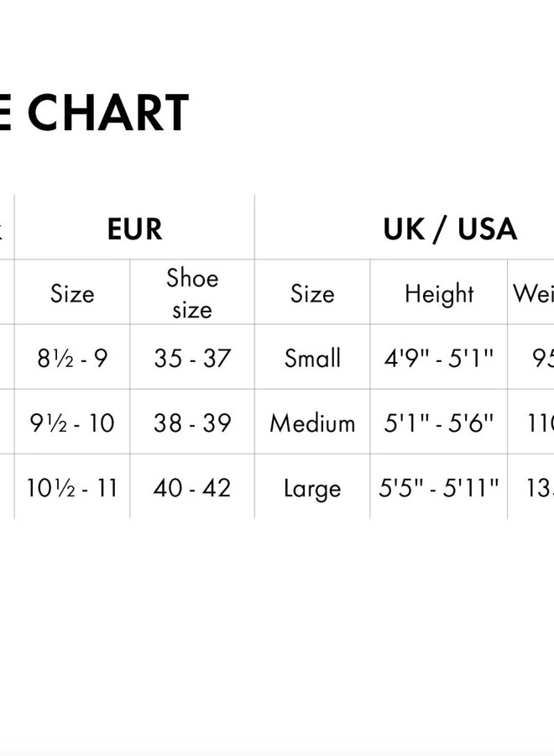Click the 40 - 42 shoe size cell

[x=192, y=488]
